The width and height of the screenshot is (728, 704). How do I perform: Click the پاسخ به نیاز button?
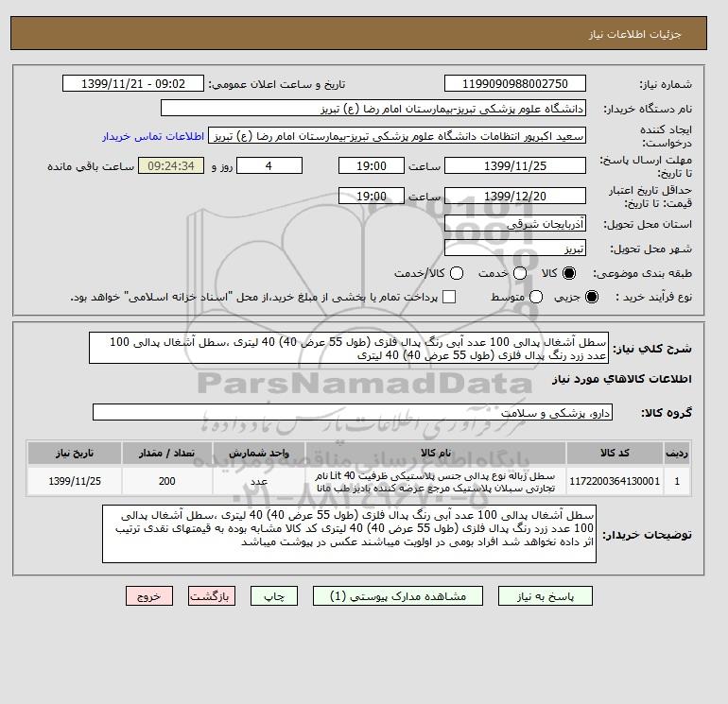546,596
